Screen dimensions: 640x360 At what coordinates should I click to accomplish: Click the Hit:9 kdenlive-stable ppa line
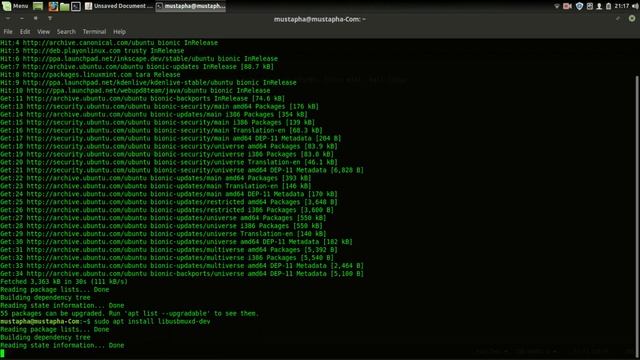click(x=148, y=82)
